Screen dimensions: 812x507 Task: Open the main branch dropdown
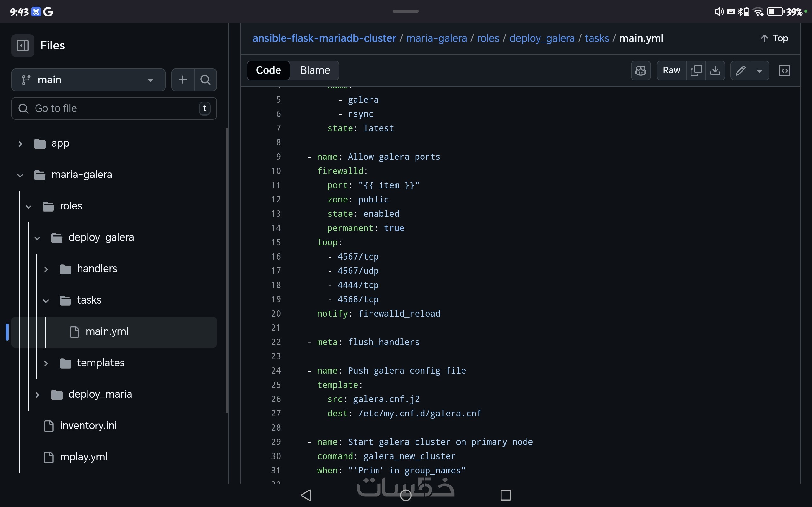point(88,80)
